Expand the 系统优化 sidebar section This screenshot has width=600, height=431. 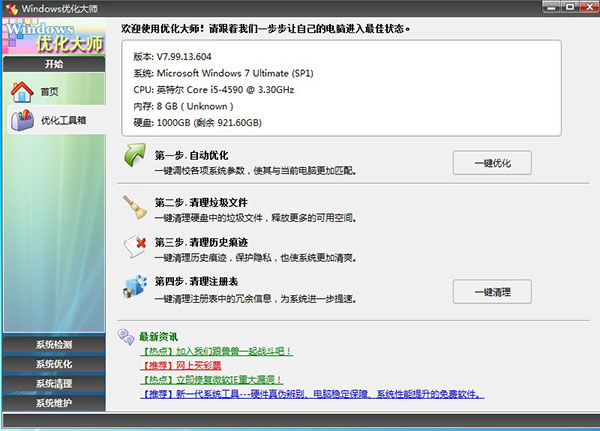[53, 364]
